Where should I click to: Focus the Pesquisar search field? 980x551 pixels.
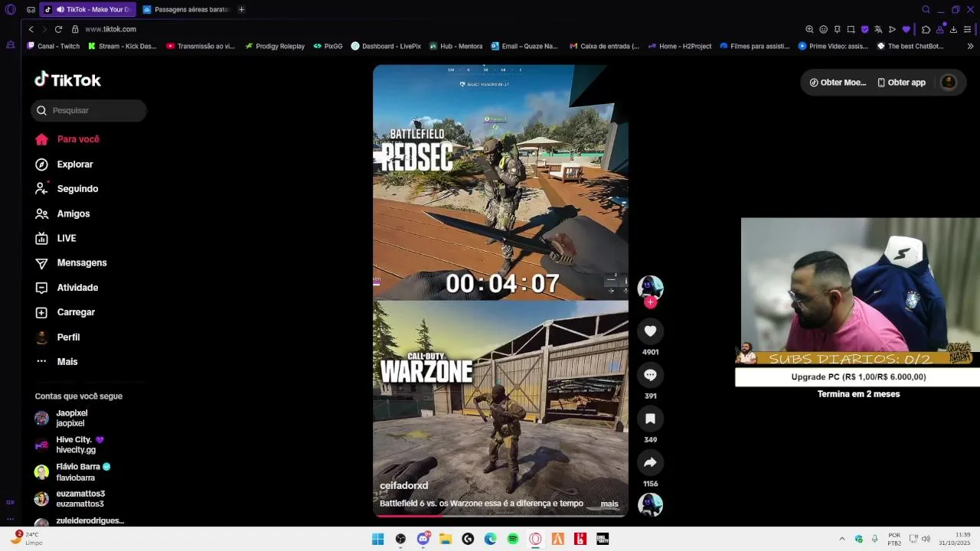(x=89, y=110)
